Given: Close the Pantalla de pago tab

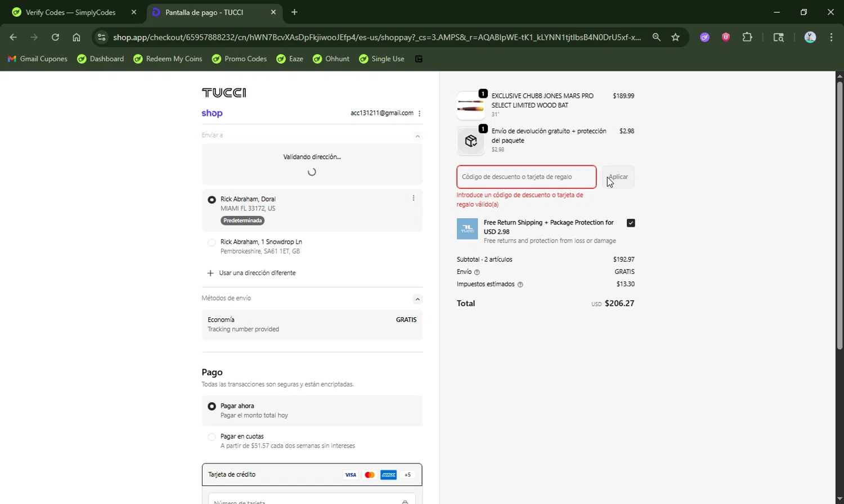Looking at the screenshot, I should 273,12.
